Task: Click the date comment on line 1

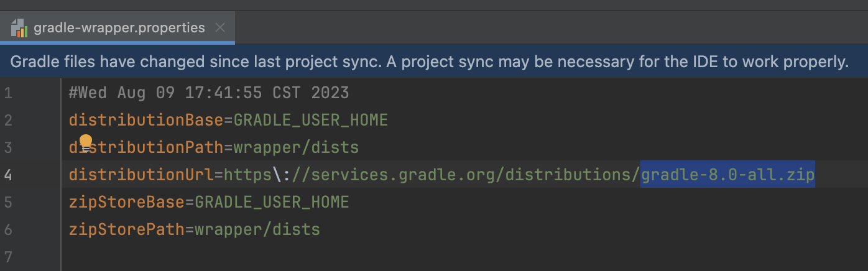Action: [x=209, y=93]
